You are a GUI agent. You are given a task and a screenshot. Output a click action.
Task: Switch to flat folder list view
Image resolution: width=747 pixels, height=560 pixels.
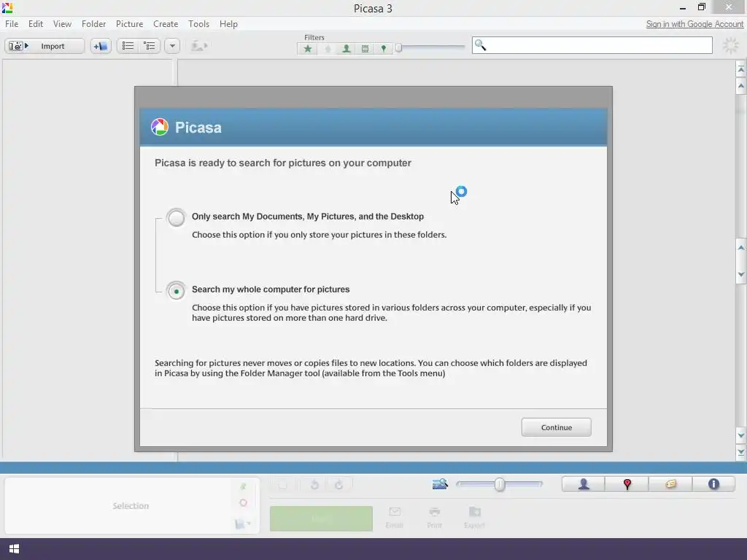tap(128, 46)
